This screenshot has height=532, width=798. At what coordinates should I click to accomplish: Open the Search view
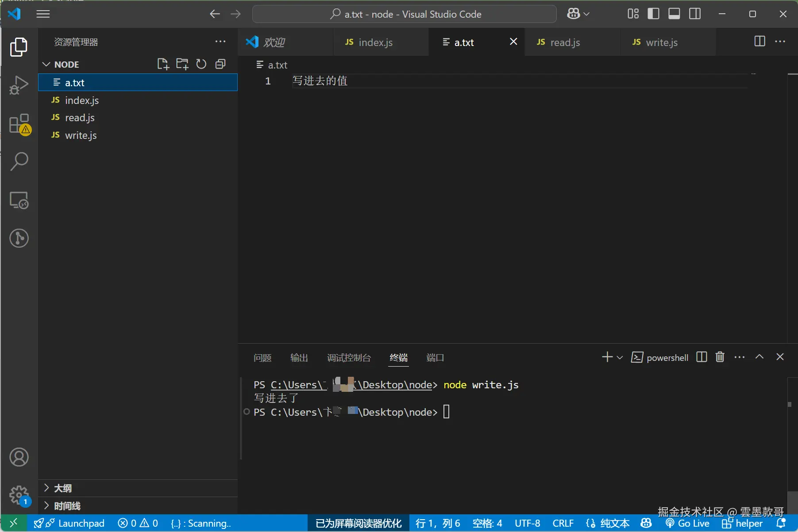19,162
